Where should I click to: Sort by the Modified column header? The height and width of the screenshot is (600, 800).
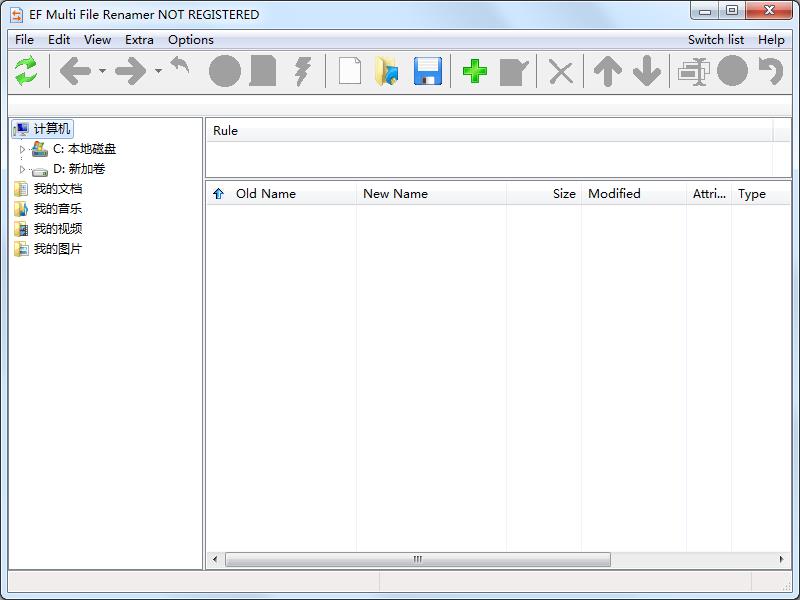click(634, 194)
